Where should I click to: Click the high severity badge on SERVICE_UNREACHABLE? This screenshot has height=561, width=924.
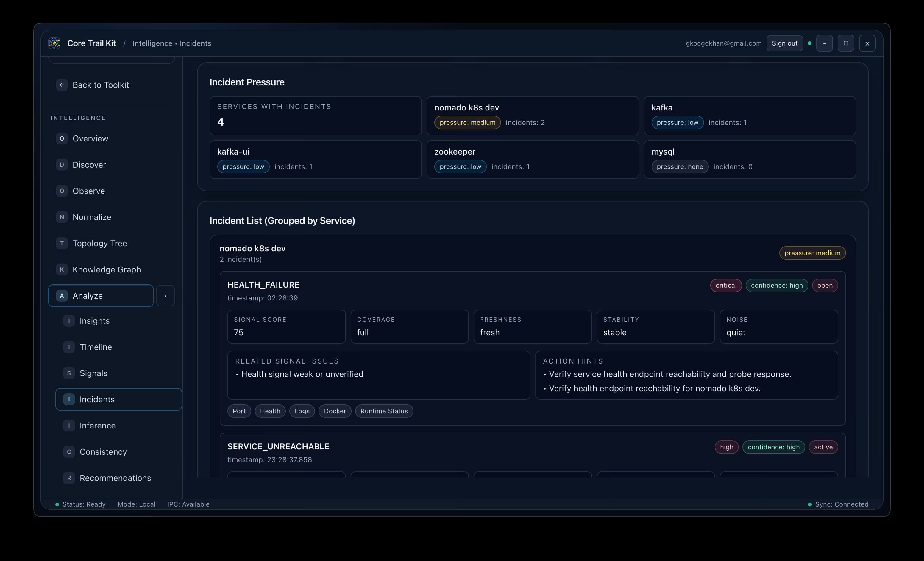pyautogui.click(x=726, y=447)
